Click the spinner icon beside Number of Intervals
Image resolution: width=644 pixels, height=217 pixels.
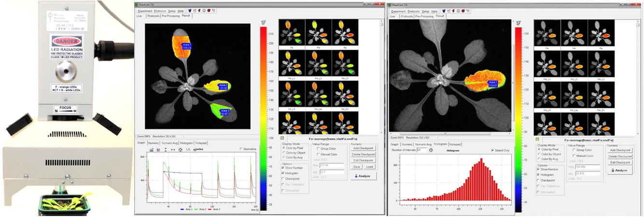tap(431, 150)
